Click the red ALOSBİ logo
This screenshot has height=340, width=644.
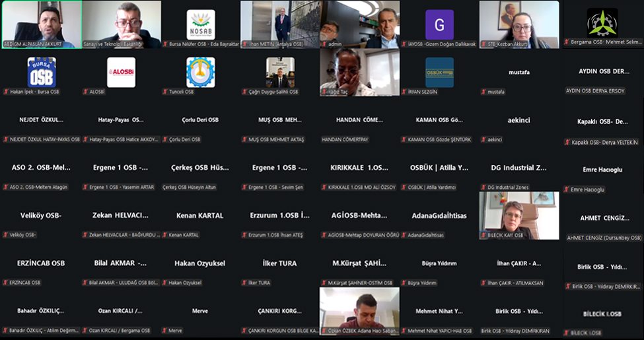tap(121, 72)
